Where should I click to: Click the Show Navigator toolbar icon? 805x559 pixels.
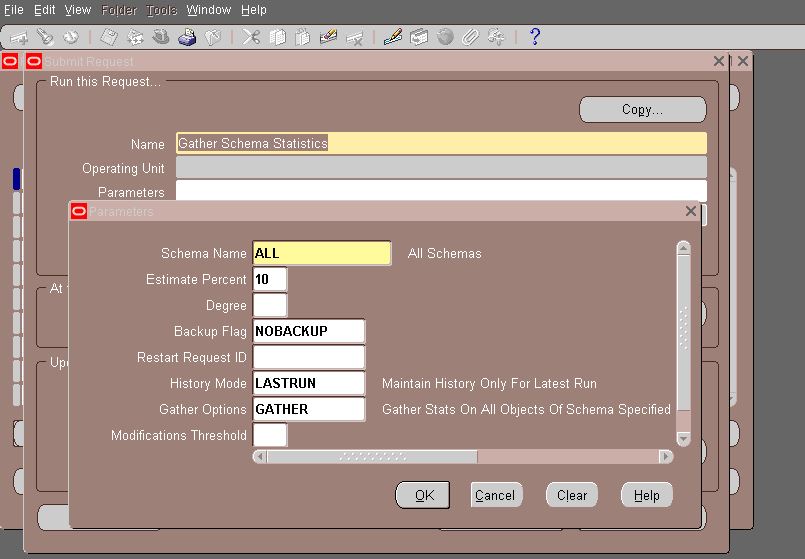point(71,37)
